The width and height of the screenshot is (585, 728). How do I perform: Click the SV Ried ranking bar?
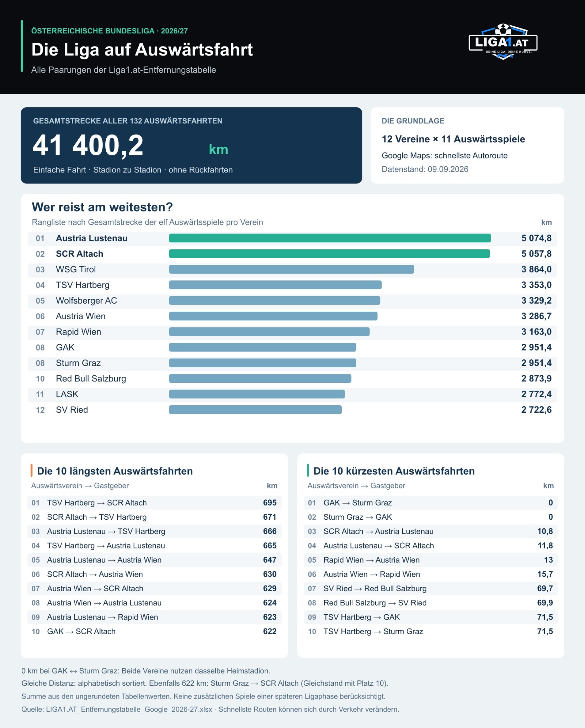[255, 410]
